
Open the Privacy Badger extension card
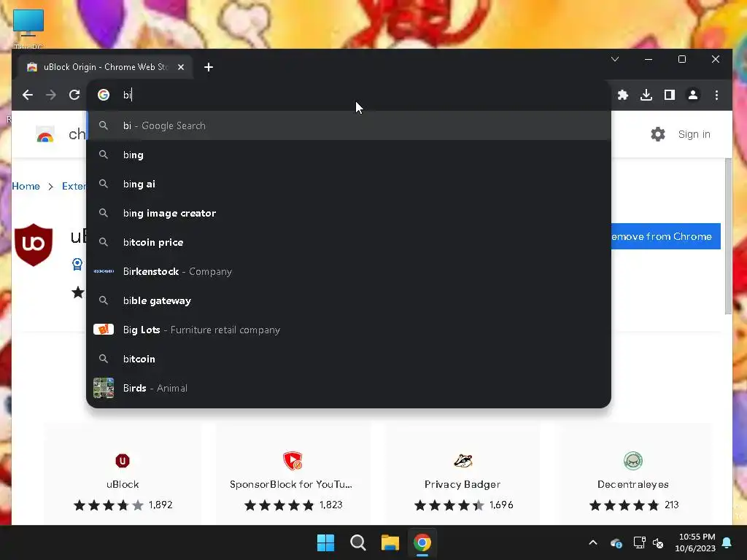coord(462,474)
